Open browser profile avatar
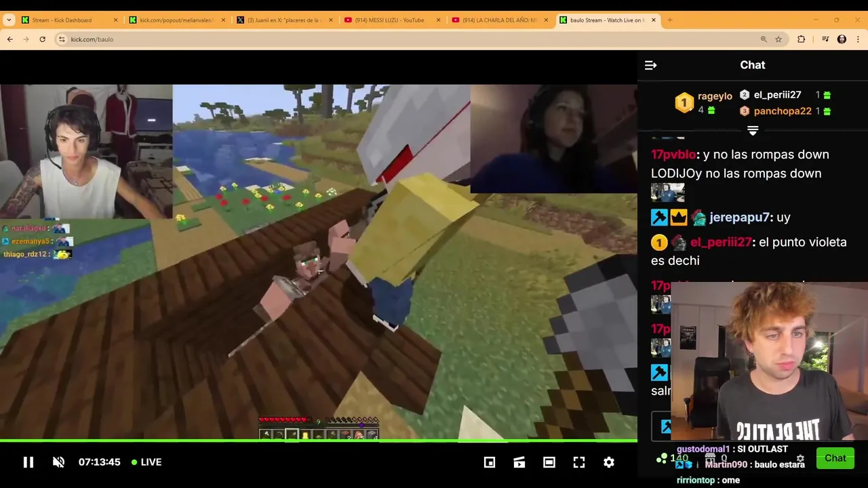This screenshot has height=488, width=868. (842, 39)
